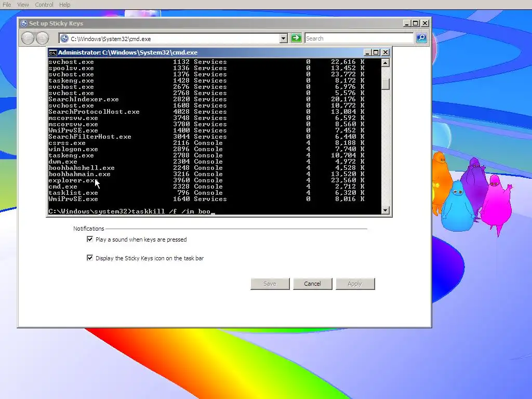Minimize the Administrator cmd.exe window

pyautogui.click(x=367, y=52)
